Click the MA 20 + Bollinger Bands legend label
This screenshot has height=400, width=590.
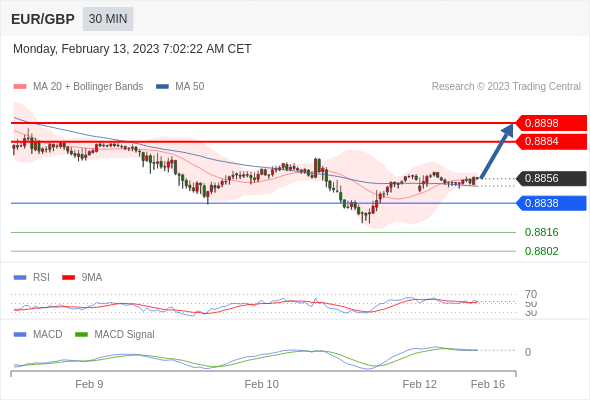click(x=88, y=87)
